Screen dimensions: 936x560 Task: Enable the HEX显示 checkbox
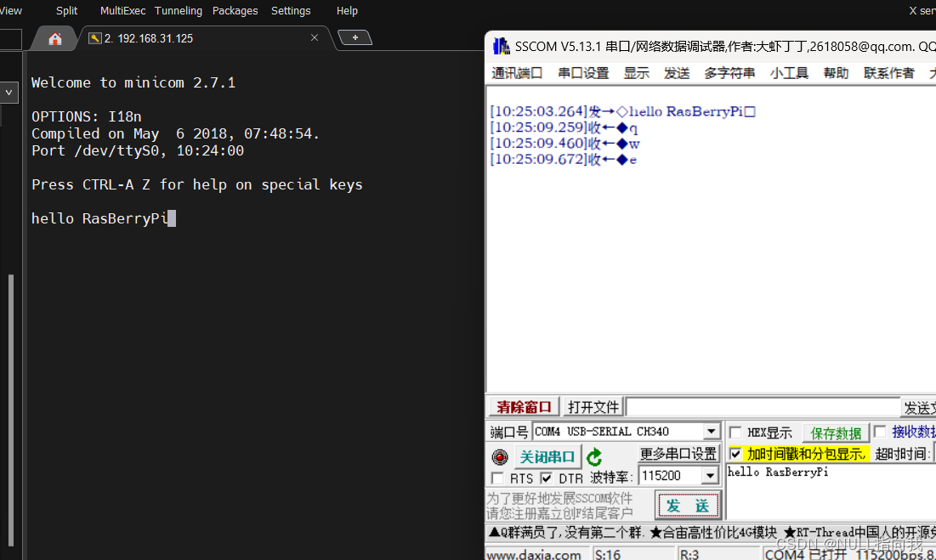735,433
